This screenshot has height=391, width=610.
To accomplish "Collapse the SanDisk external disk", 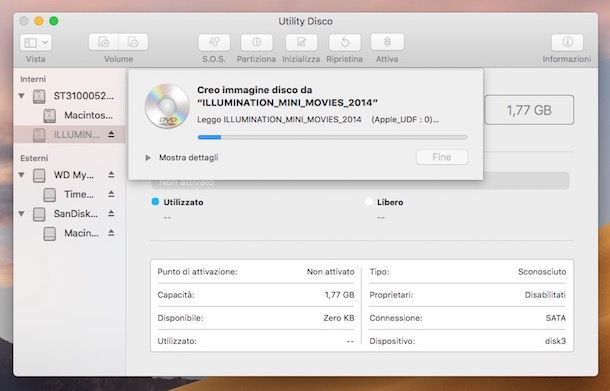I will 22,214.
